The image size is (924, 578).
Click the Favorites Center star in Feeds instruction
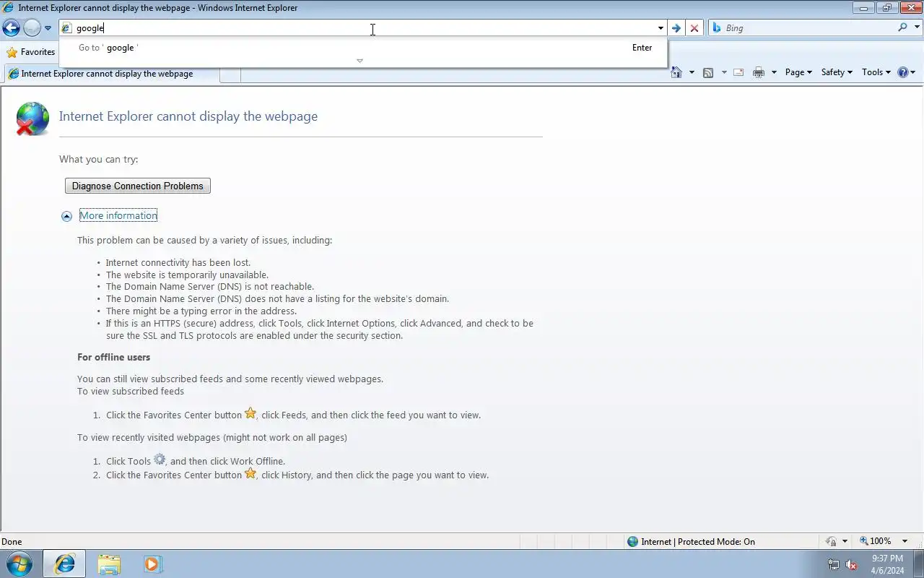click(250, 413)
